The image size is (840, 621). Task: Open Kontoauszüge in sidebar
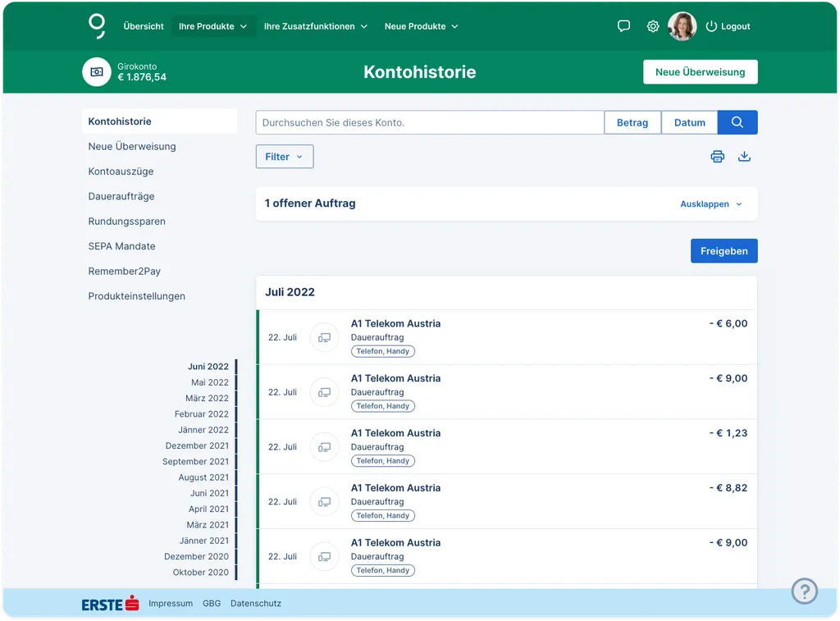pyautogui.click(x=121, y=171)
